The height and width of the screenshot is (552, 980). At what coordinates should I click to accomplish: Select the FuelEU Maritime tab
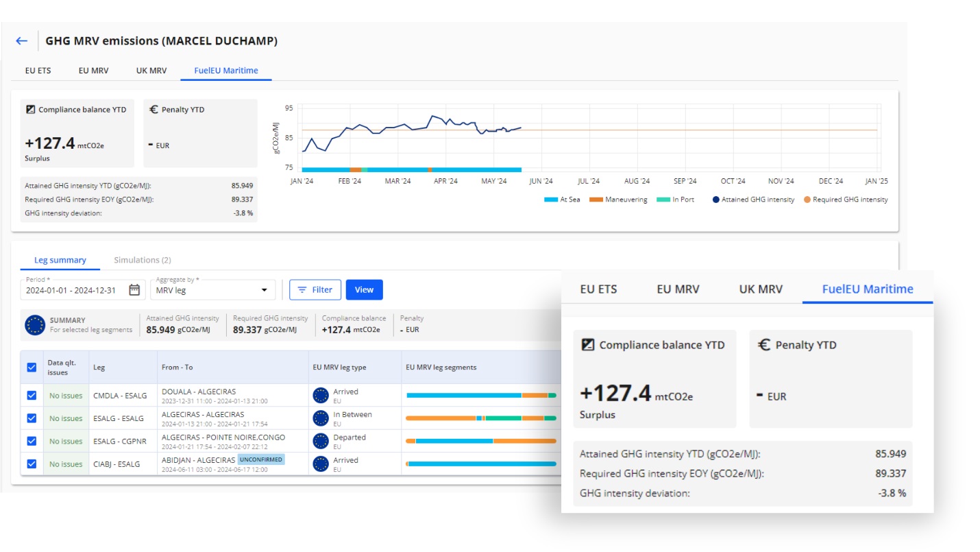click(x=225, y=71)
